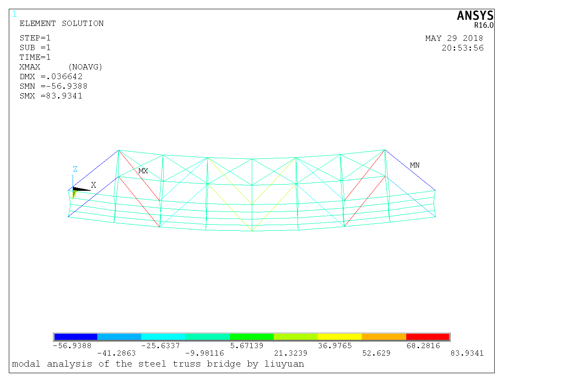Click the "(NOAVG)" label
The width and height of the screenshot is (588, 382).
tap(85, 67)
